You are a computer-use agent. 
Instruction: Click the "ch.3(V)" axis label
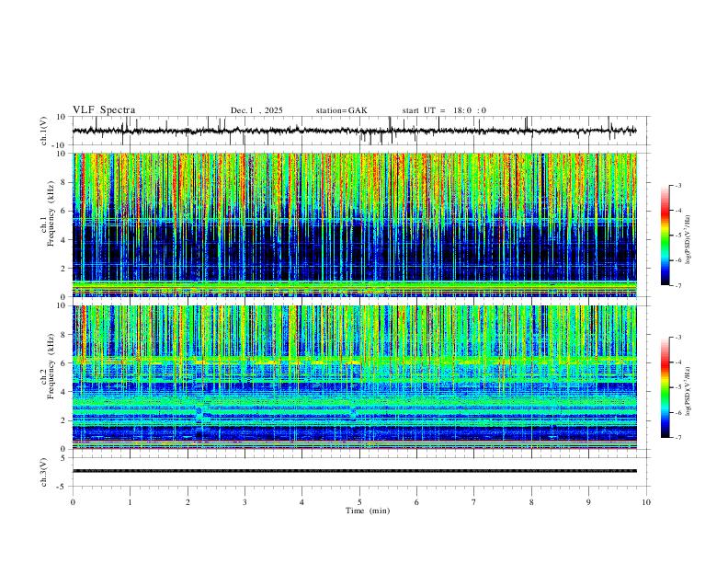[44, 472]
